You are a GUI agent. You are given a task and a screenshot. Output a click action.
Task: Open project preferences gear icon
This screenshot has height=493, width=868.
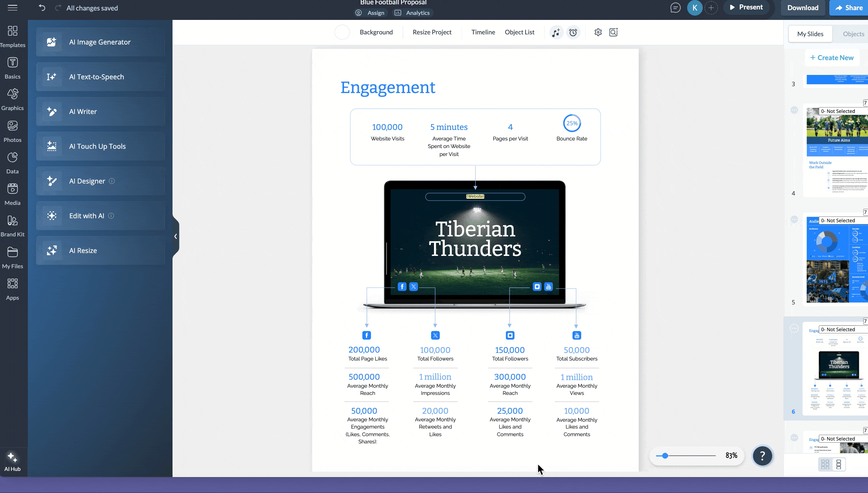coord(598,32)
